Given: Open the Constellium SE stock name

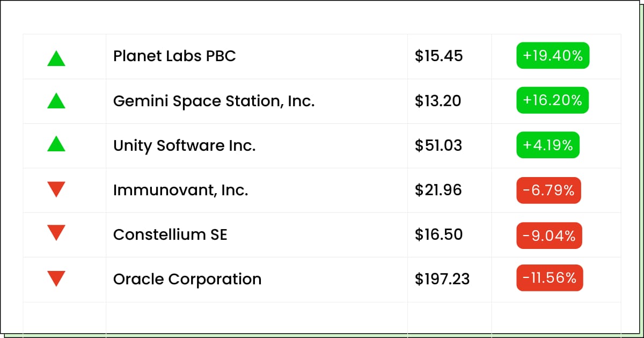Looking at the screenshot, I should coord(170,234).
